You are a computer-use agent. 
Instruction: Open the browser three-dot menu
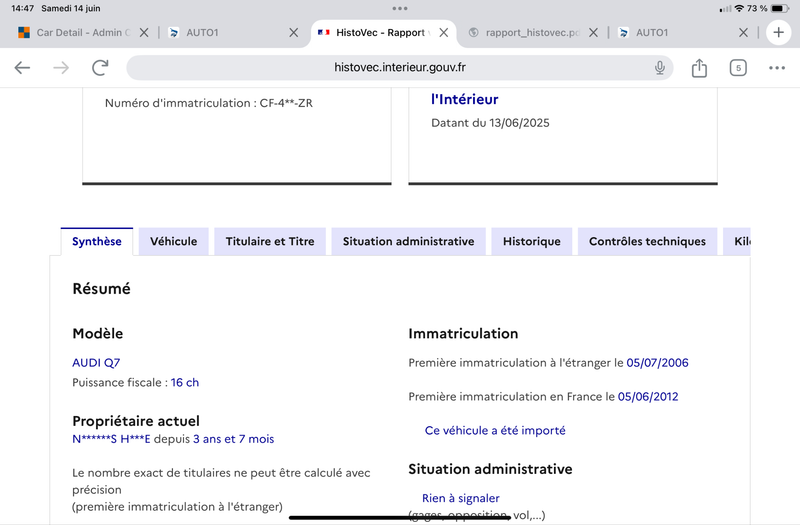(777, 67)
